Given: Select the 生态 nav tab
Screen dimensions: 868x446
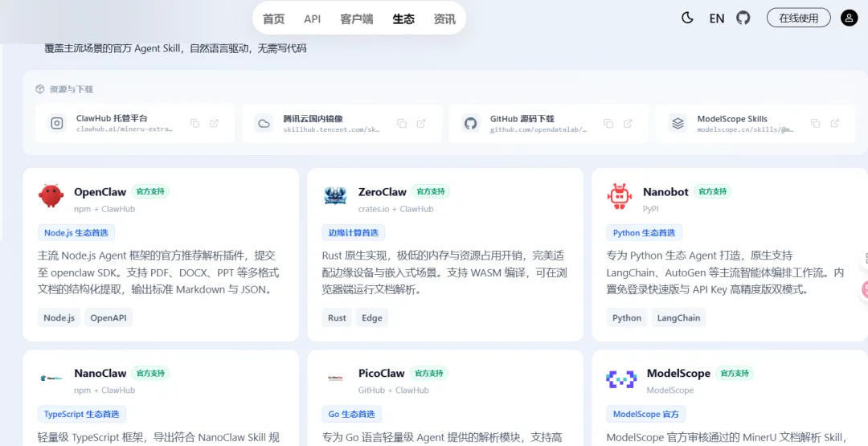Looking at the screenshot, I should pos(403,18).
